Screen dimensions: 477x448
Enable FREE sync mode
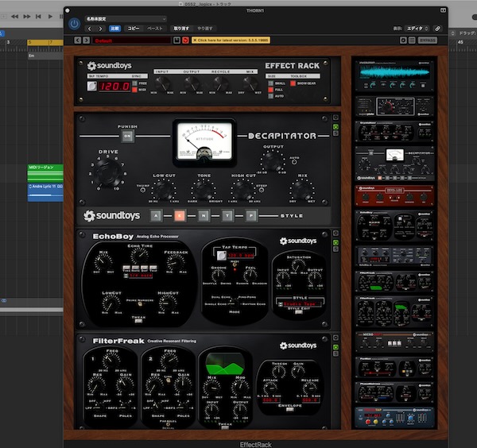[x=135, y=83]
